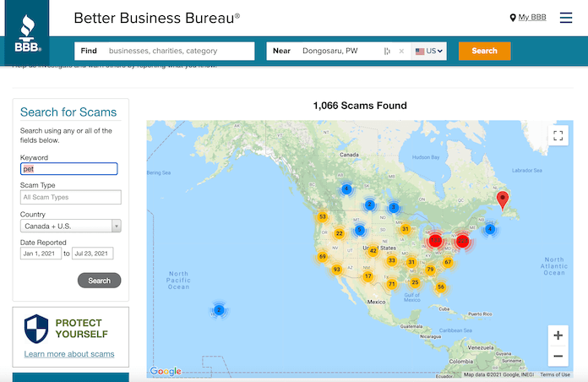Select the blue 5 cluster in Wyoming

pos(360,230)
